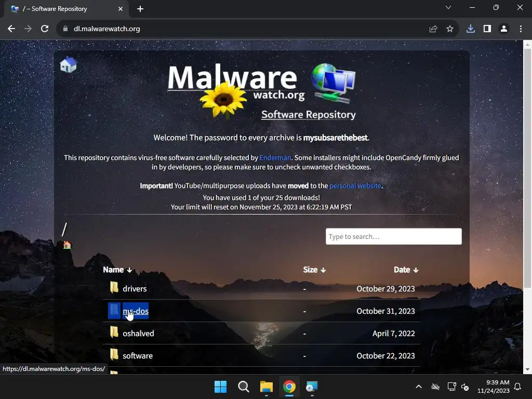Open the clock and date flyout
Image resolution: width=532 pixels, height=399 pixels.
(494, 387)
